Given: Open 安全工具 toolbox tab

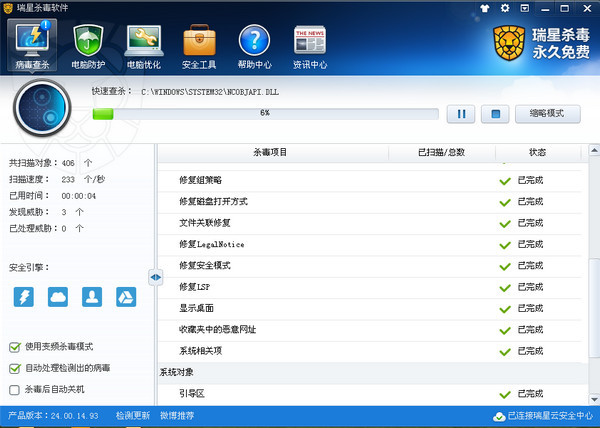Looking at the screenshot, I should (199, 45).
